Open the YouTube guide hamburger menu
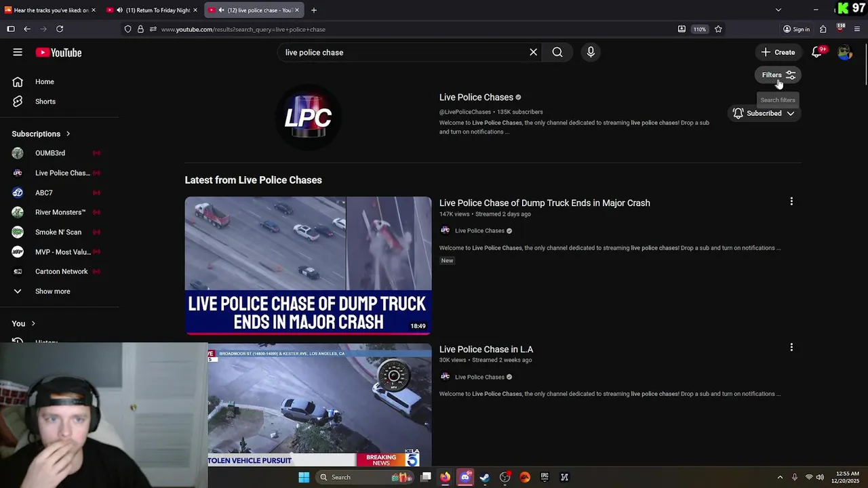 point(18,52)
